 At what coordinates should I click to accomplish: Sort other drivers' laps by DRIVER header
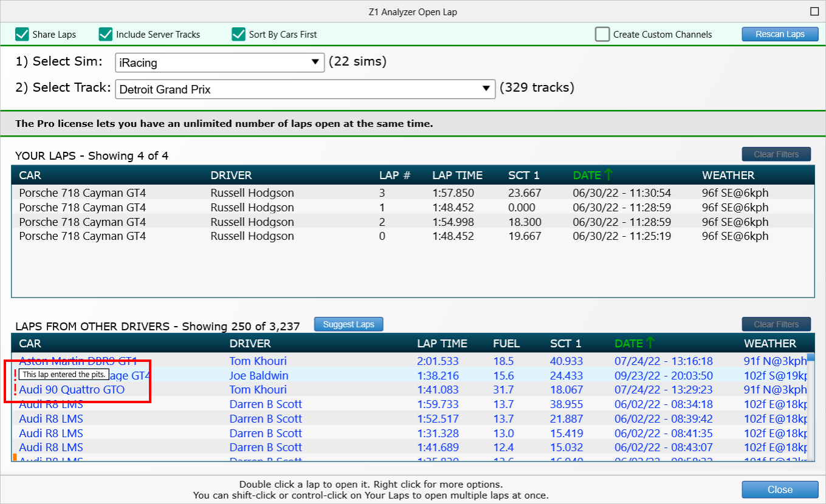coord(250,344)
